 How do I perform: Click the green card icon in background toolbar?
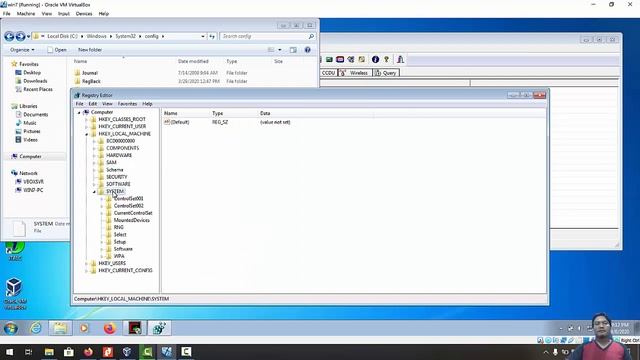tap(329, 60)
